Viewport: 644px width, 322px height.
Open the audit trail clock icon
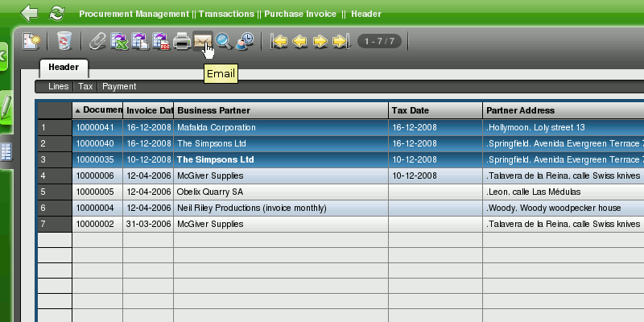245,41
